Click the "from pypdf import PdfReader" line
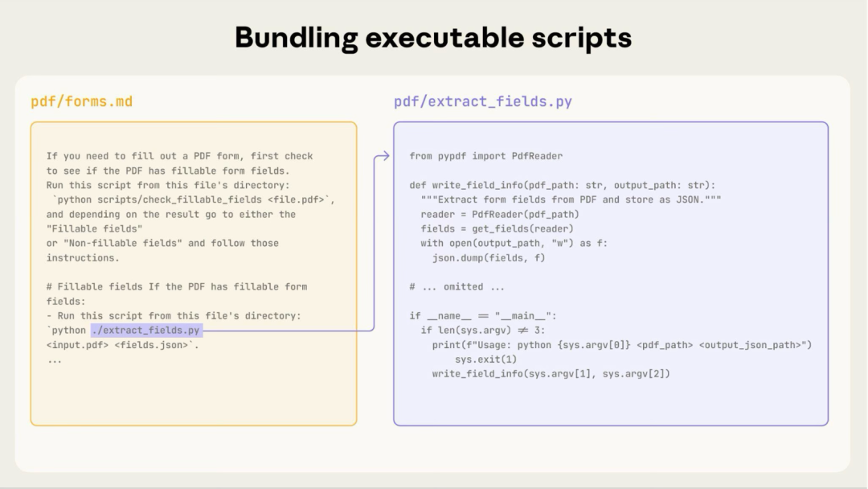This screenshot has height=489, width=868. pos(485,156)
